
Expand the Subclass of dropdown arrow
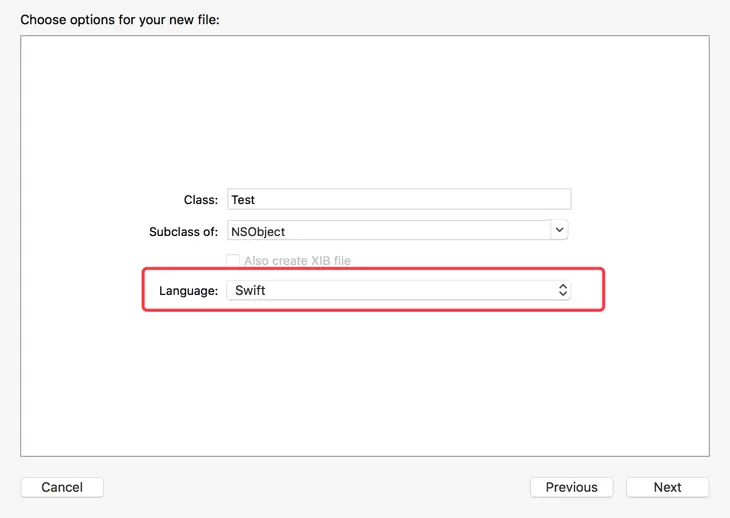tap(560, 231)
